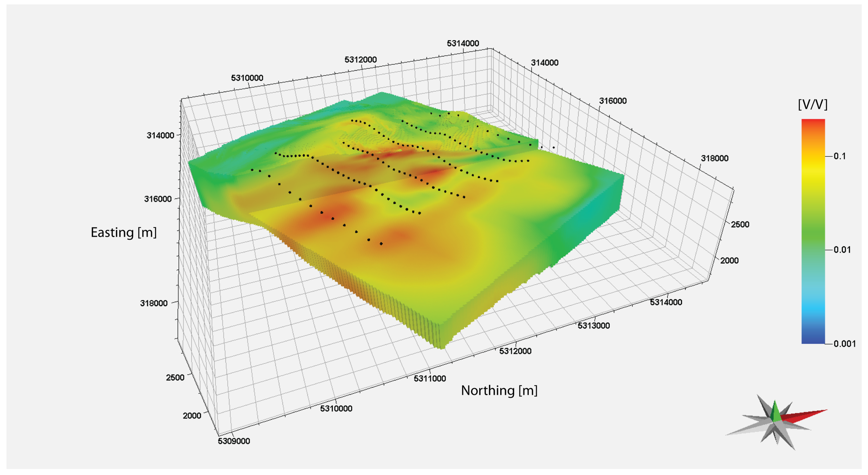Click the [V/V] colorbar unit label
868x475 pixels.
click(x=812, y=104)
